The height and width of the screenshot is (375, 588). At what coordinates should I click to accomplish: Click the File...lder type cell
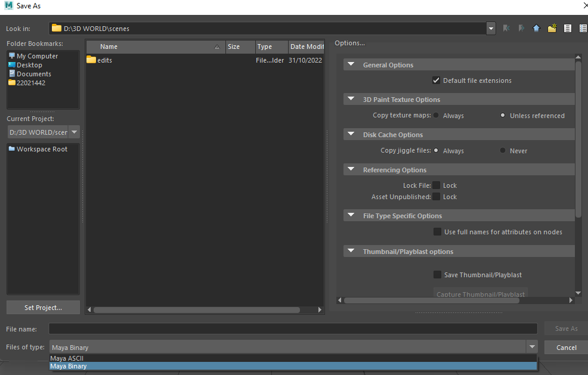270,60
